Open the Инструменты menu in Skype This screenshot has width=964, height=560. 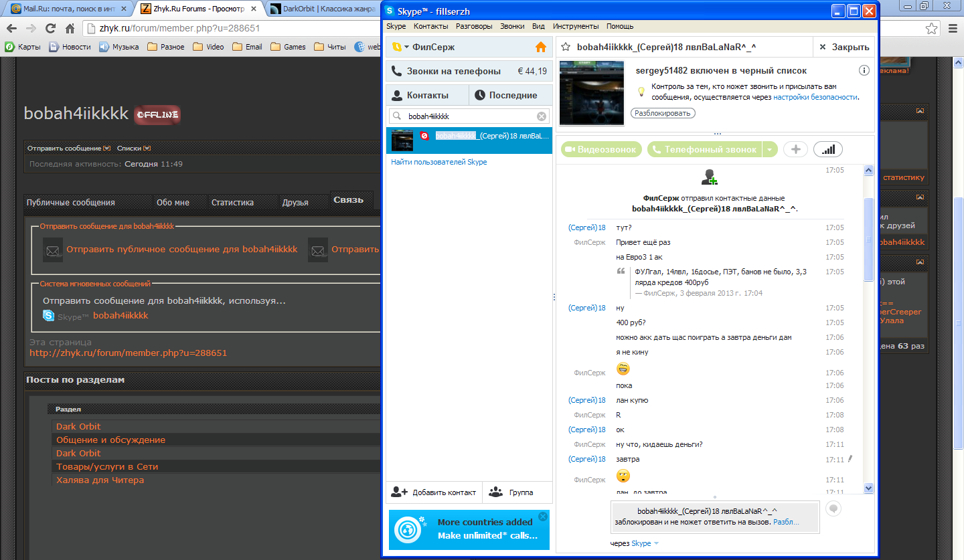click(x=576, y=26)
